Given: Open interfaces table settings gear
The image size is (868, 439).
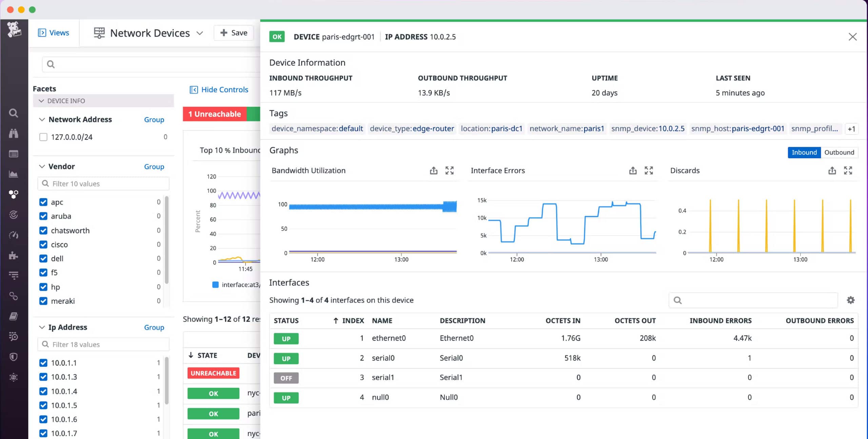Looking at the screenshot, I should (850, 300).
